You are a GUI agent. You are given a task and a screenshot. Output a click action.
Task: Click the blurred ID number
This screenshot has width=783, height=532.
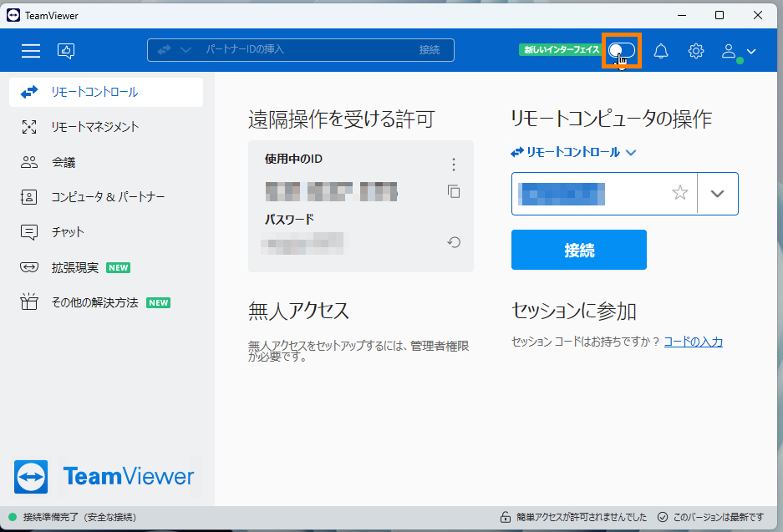tap(331, 191)
